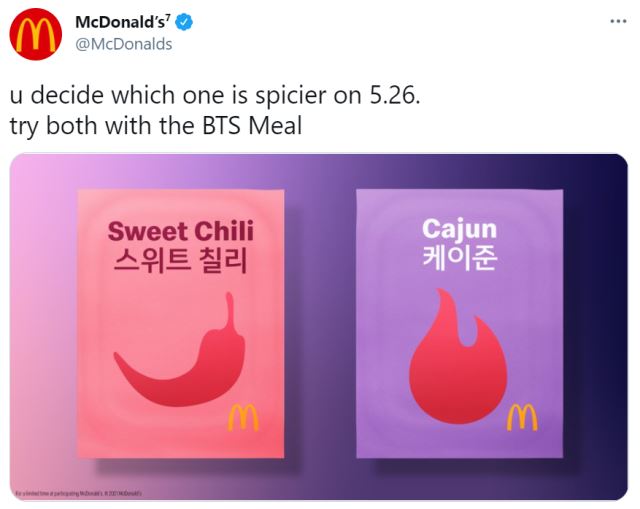Viewport: 640px width, 509px height.
Task: Open the McDonald's profile avatar
Action: 36,34
